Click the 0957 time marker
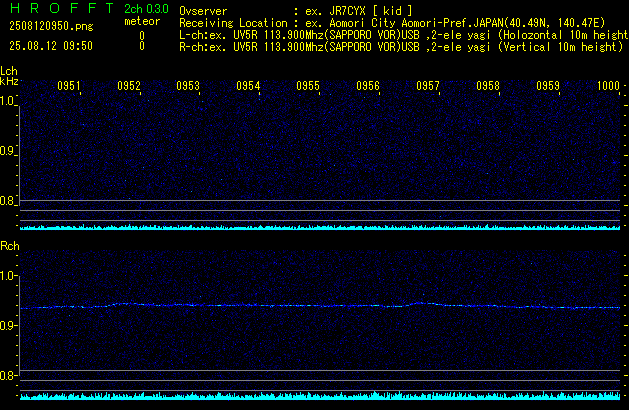 pyautogui.click(x=428, y=86)
